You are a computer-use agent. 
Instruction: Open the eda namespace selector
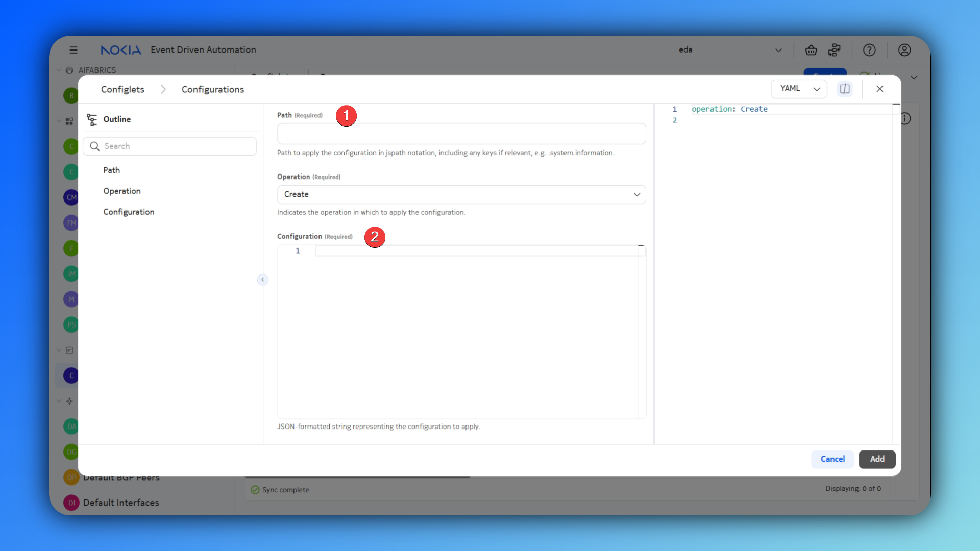coord(730,50)
